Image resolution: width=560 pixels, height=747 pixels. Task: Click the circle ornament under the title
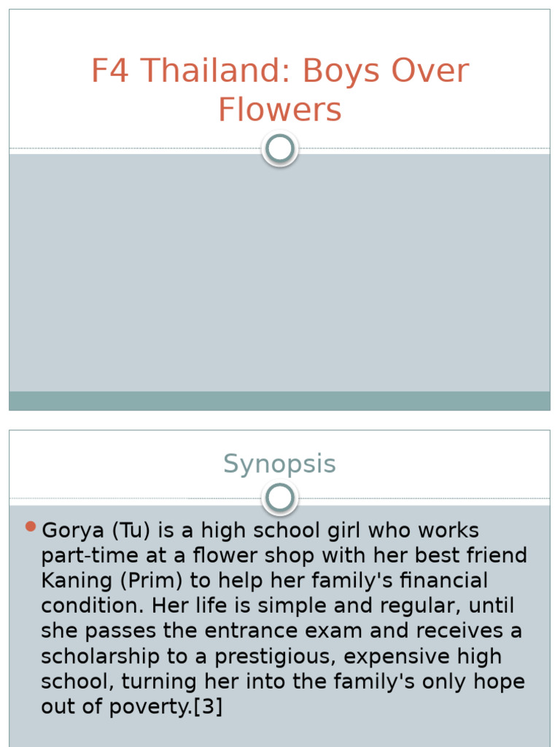coord(279,149)
